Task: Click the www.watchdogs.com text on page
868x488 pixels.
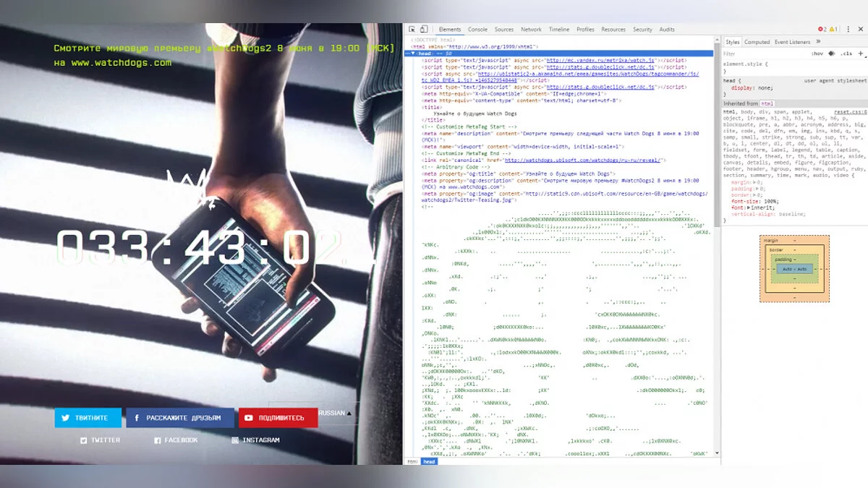Action: tap(122, 63)
